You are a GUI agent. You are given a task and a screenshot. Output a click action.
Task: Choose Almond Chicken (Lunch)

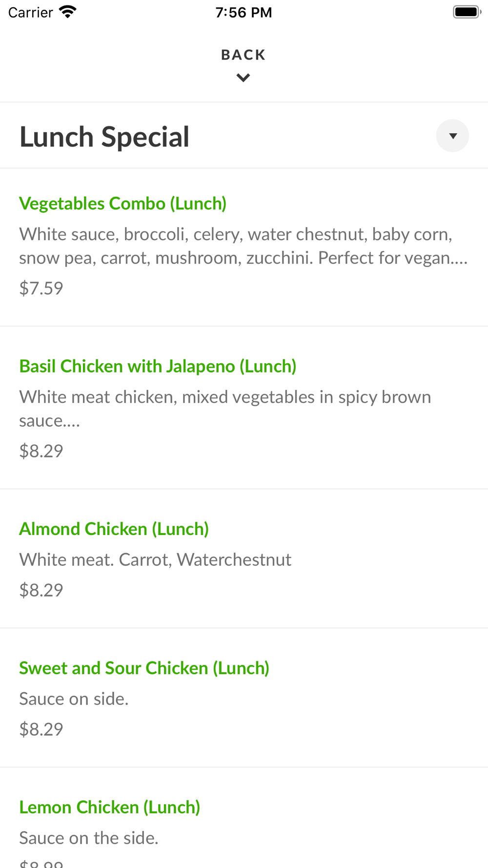click(x=114, y=529)
